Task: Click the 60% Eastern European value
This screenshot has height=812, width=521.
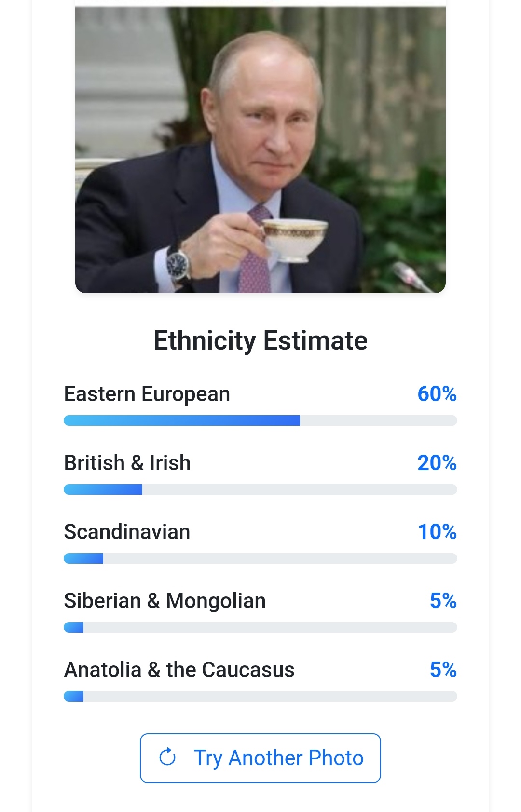Action: [437, 394]
